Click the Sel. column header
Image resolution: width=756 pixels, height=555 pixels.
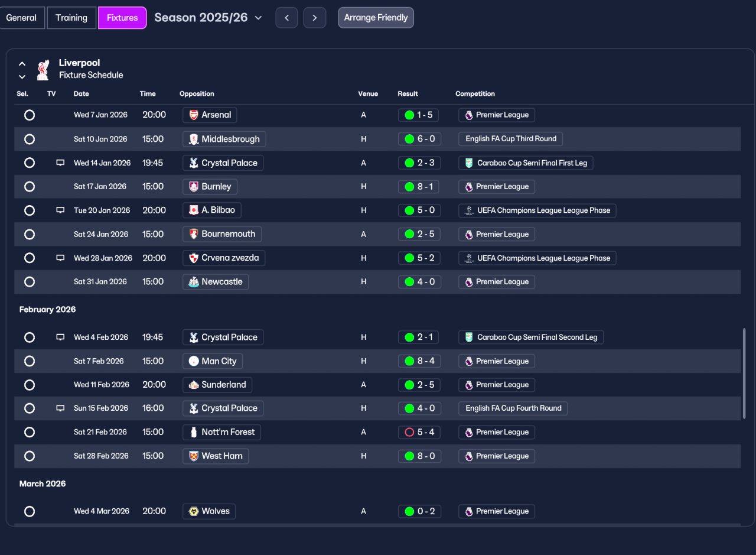(22, 94)
